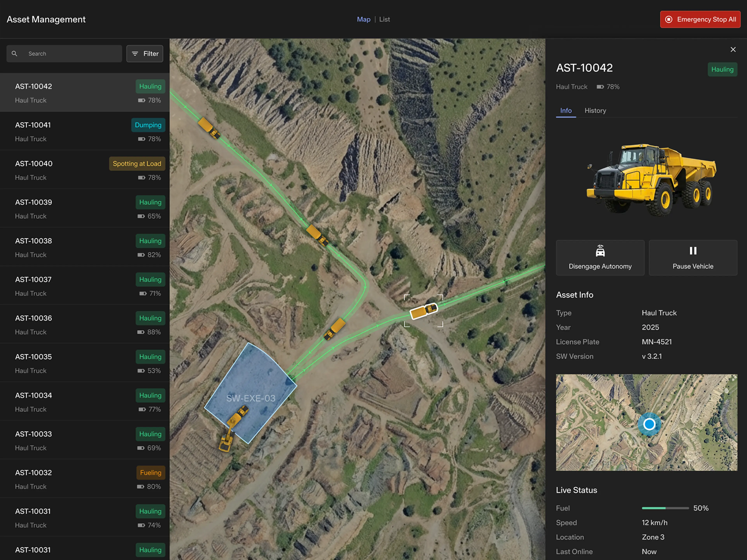Click the Search input field
The image size is (747, 560).
[x=64, y=54]
